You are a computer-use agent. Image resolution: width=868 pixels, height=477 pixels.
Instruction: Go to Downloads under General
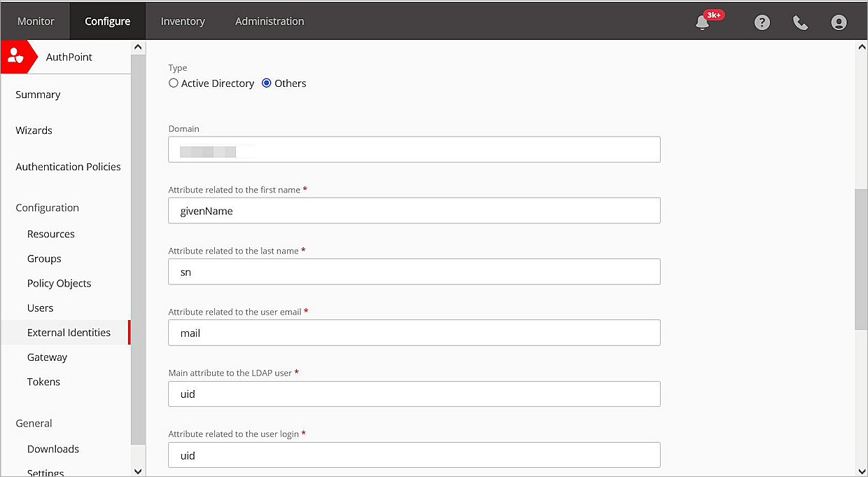pyautogui.click(x=52, y=449)
